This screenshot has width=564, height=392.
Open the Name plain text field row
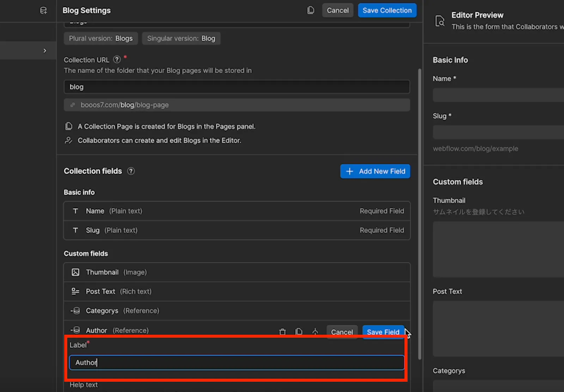click(237, 211)
